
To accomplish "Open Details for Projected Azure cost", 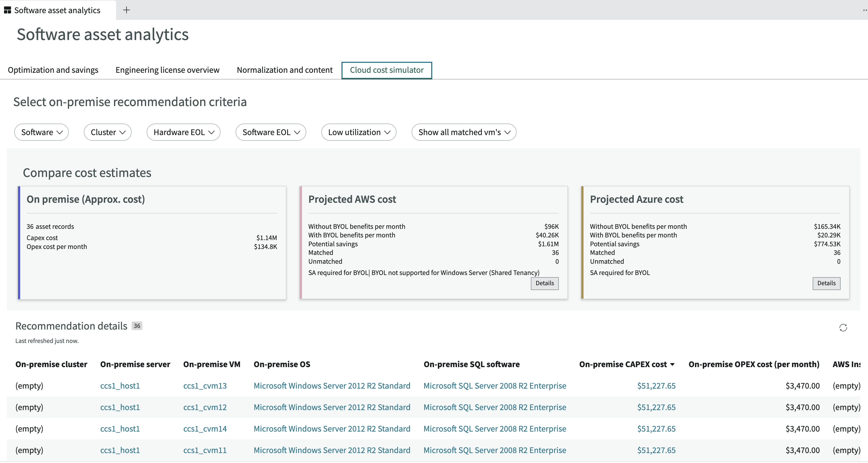I will 826,283.
